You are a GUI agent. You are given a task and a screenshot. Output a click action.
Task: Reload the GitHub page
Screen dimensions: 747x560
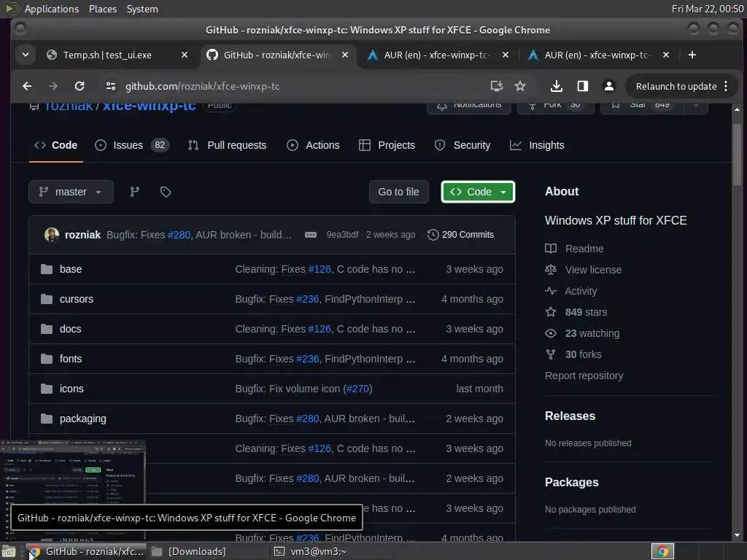coord(80,86)
